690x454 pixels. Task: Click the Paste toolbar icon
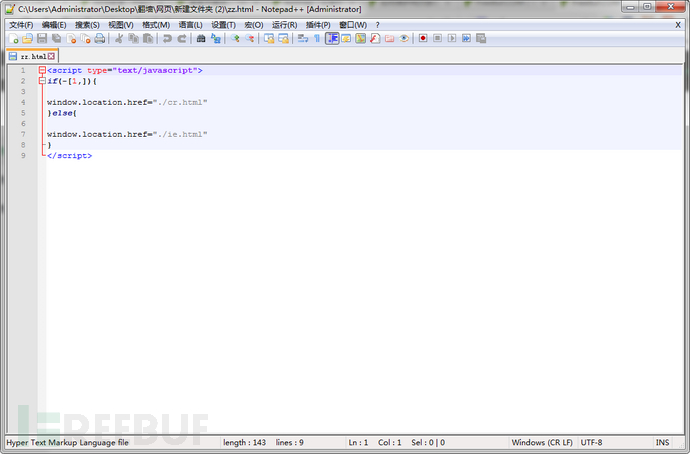click(x=148, y=39)
